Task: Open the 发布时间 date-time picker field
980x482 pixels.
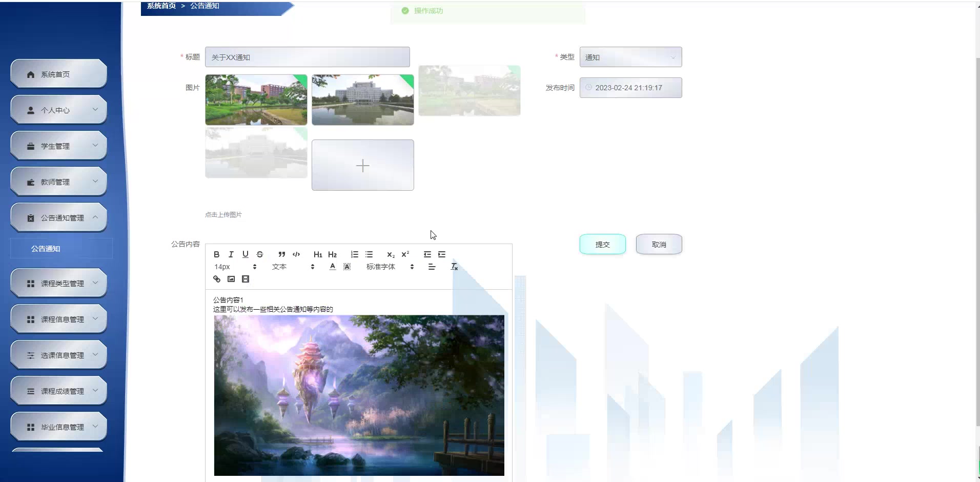Action: point(630,88)
